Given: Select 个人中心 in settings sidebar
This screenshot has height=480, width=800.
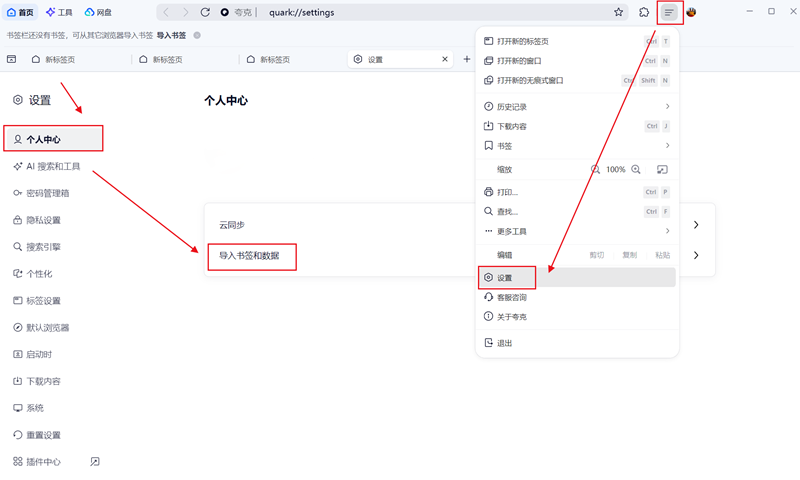Looking at the screenshot, I should tap(53, 139).
